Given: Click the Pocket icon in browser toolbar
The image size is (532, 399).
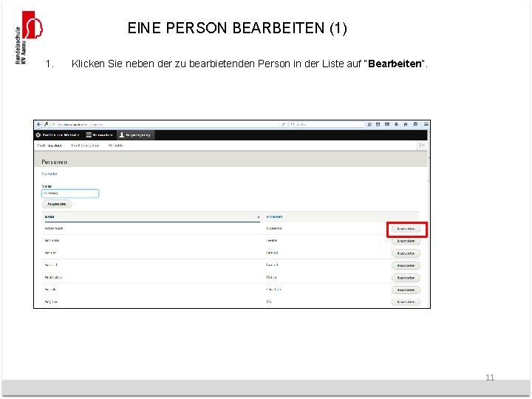Looking at the screenshot, I should tap(387, 125).
